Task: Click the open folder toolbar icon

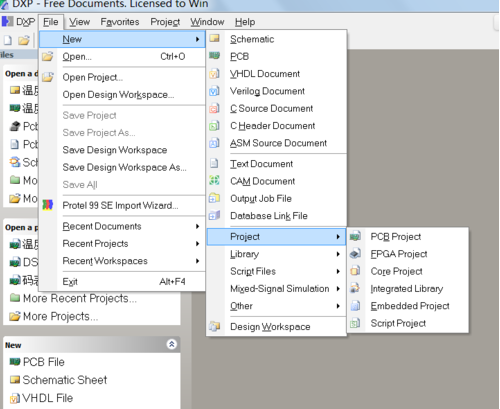Action: [x=24, y=40]
